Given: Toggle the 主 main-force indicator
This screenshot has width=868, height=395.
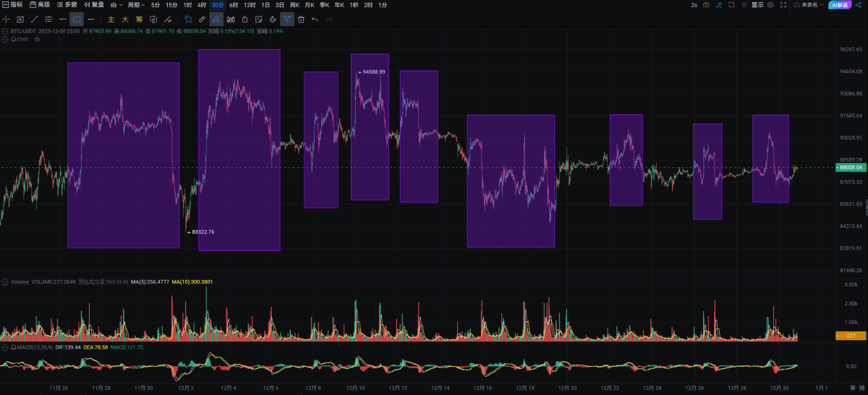Looking at the screenshot, I should click(x=111, y=20).
